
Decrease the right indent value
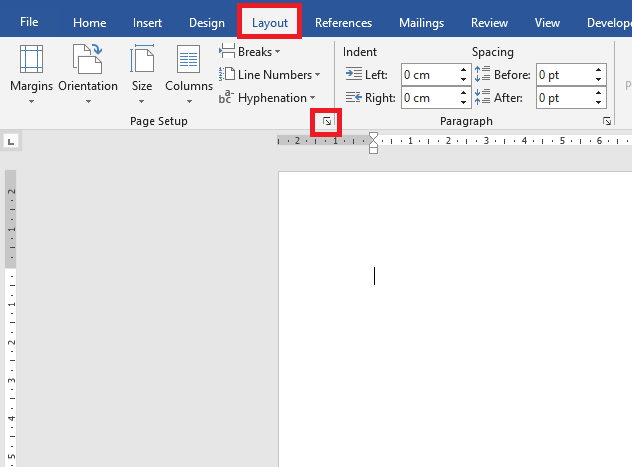coord(464,102)
